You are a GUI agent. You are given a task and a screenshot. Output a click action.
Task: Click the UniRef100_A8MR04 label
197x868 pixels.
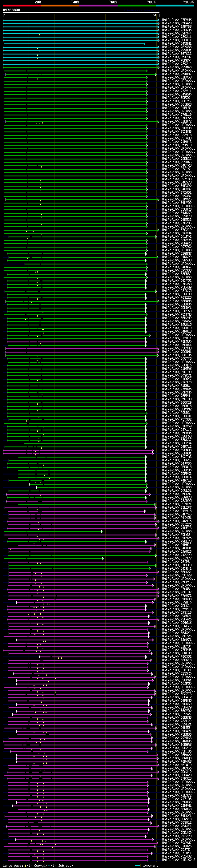(x=177, y=60)
